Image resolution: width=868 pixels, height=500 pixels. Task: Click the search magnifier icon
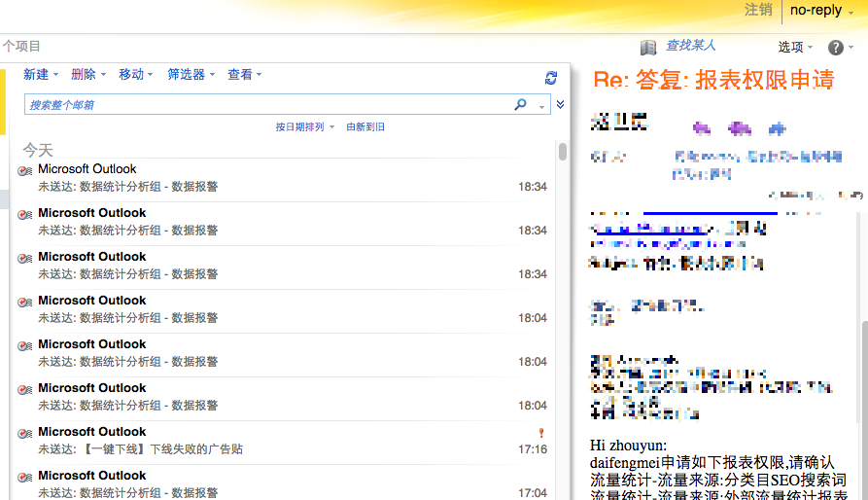520,104
